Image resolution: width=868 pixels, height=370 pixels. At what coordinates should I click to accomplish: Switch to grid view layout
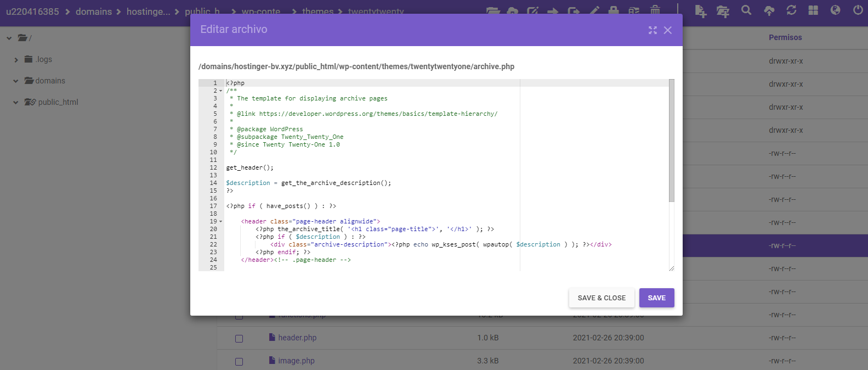[x=813, y=10]
